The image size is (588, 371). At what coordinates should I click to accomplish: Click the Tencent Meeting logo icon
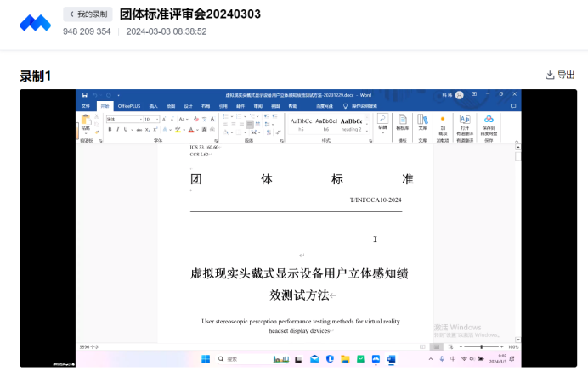pyautogui.click(x=35, y=22)
